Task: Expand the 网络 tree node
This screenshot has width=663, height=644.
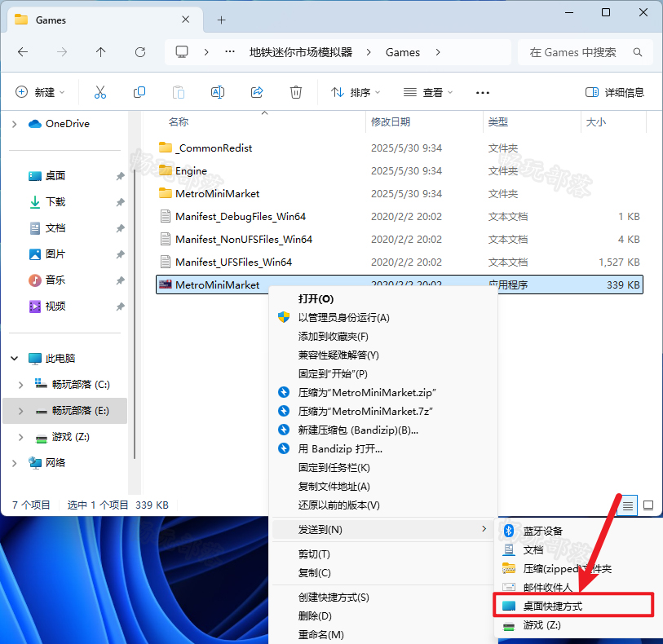Action: (15, 463)
